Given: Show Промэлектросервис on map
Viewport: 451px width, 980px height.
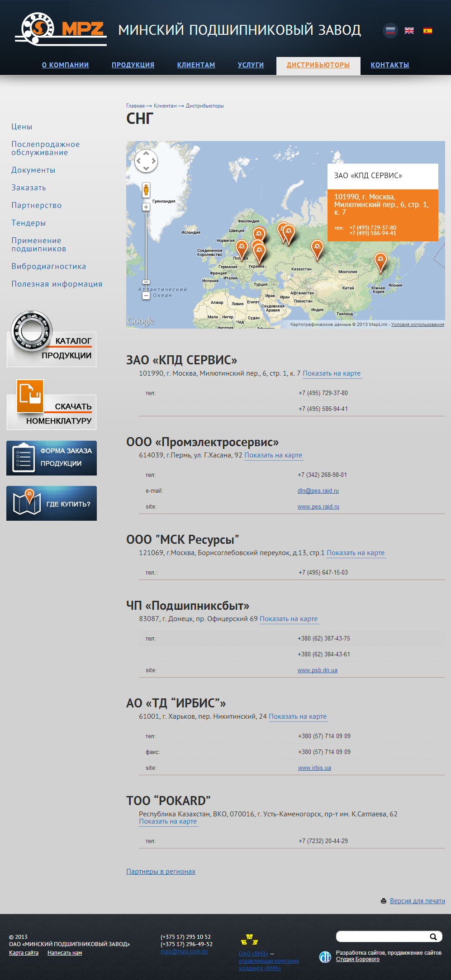Looking at the screenshot, I should click(x=273, y=455).
